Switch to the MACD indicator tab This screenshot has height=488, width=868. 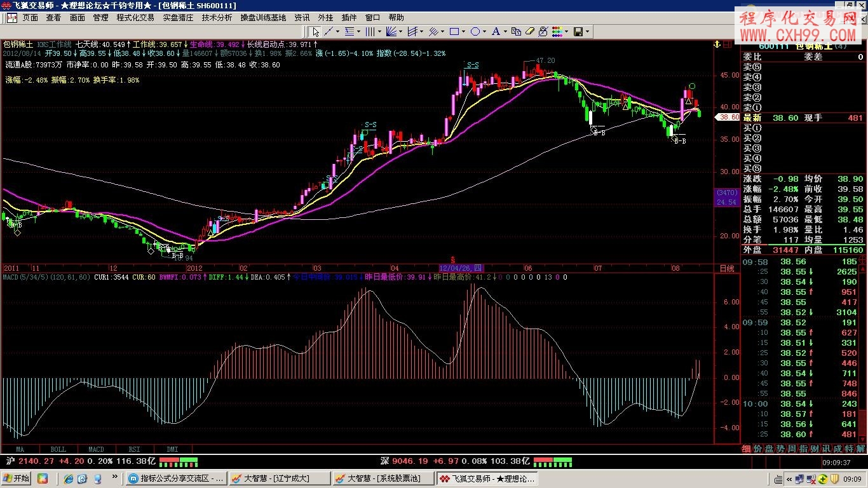click(x=96, y=449)
